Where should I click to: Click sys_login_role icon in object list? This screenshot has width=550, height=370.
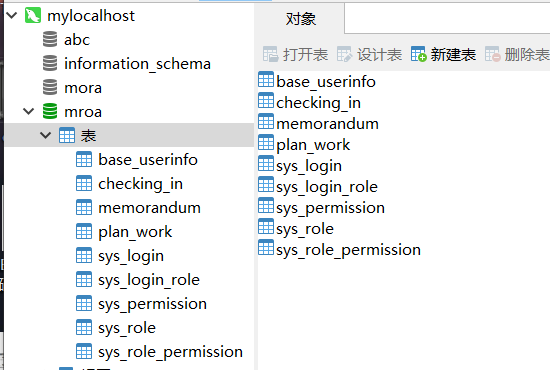pos(266,184)
